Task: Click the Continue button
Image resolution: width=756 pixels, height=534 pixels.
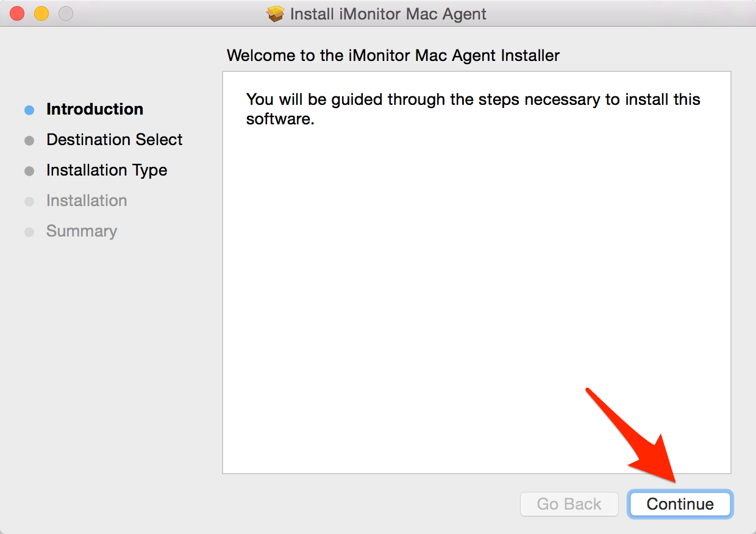Action: tap(680, 504)
